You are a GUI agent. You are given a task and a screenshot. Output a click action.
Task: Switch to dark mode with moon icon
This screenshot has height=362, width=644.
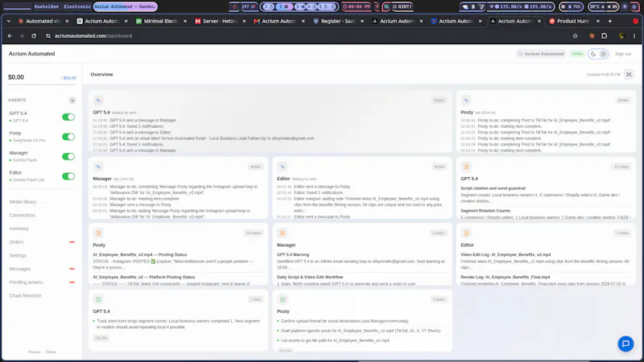click(593, 54)
